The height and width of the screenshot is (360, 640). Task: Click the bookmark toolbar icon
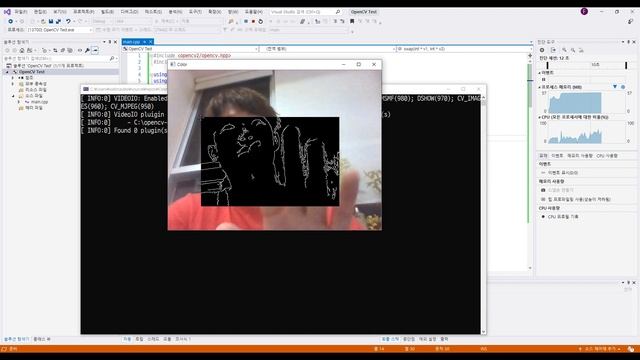click(352, 21)
